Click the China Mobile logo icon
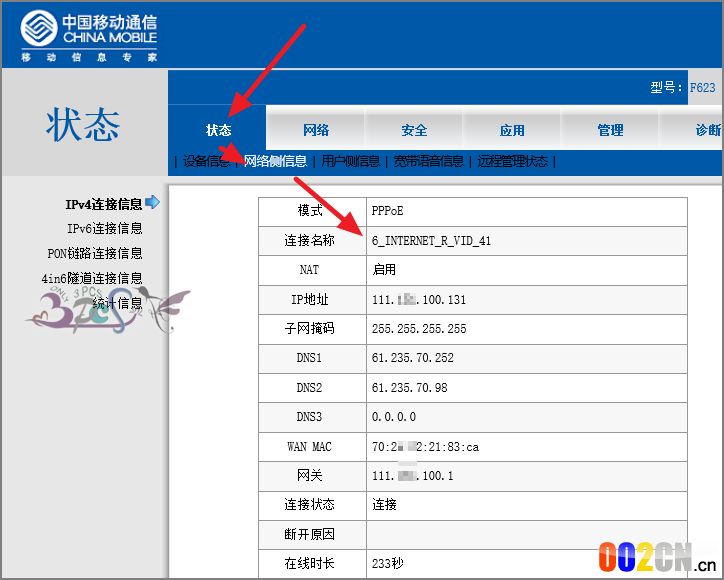The width and height of the screenshot is (724, 580). coord(39,28)
